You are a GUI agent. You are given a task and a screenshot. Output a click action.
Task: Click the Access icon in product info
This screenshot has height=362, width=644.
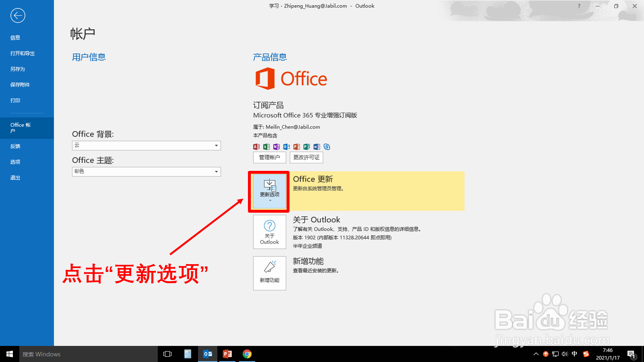point(256,147)
